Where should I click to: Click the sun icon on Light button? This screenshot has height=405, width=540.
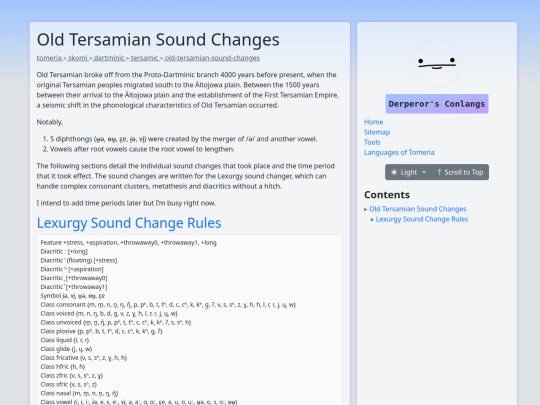[x=394, y=172]
